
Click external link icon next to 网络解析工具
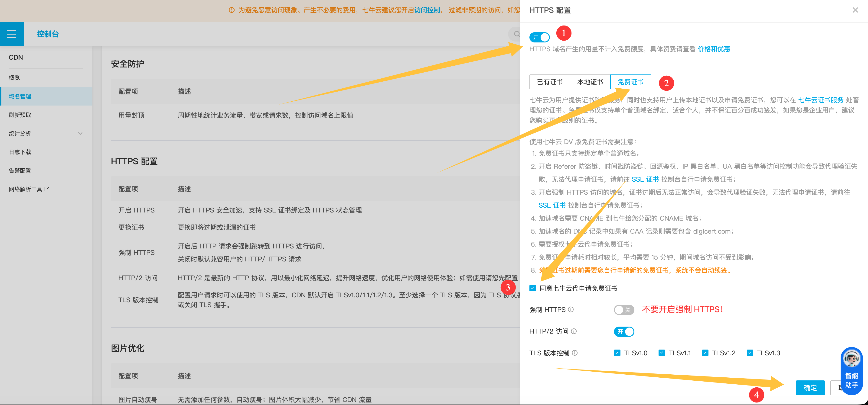47,189
